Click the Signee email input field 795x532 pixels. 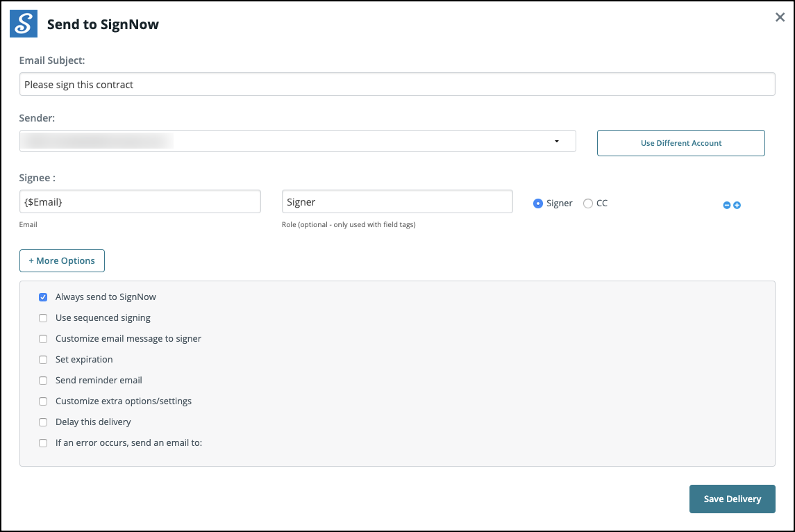pyautogui.click(x=140, y=202)
